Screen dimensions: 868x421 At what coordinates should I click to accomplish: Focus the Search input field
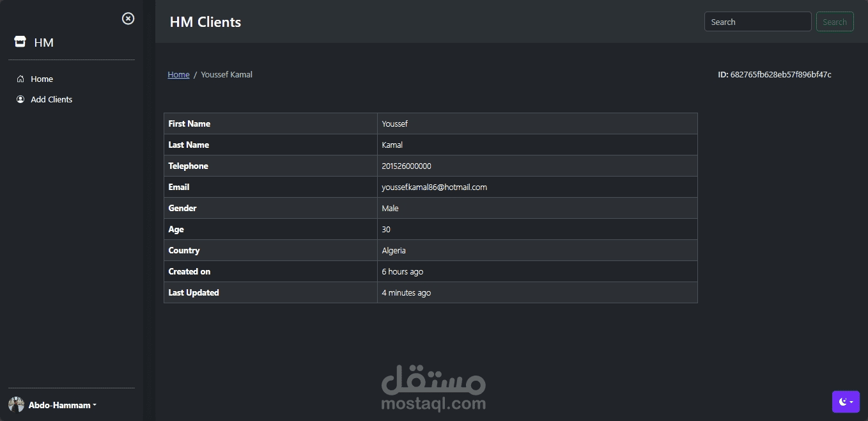click(757, 22)
